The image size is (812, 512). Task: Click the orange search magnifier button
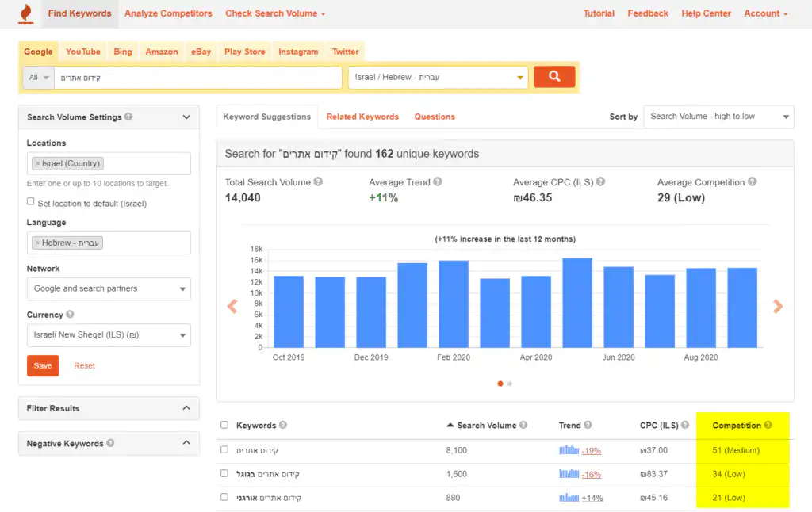pyautogui.click(x=554, y=77)
